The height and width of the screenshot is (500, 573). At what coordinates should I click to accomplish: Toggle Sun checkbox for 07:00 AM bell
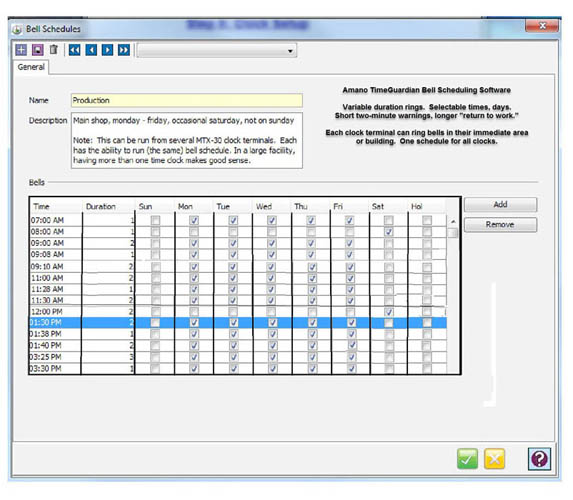(x=155, y=220)
